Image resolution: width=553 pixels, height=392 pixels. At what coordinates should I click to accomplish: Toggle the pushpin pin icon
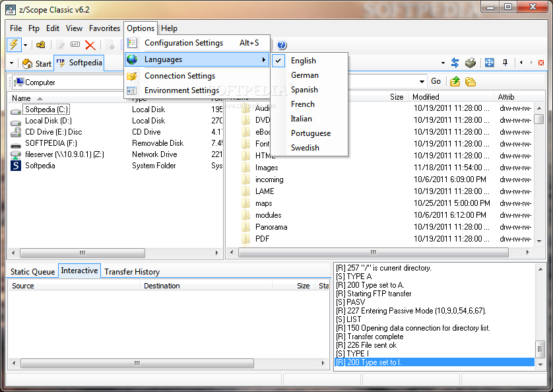tap(505, 63)
